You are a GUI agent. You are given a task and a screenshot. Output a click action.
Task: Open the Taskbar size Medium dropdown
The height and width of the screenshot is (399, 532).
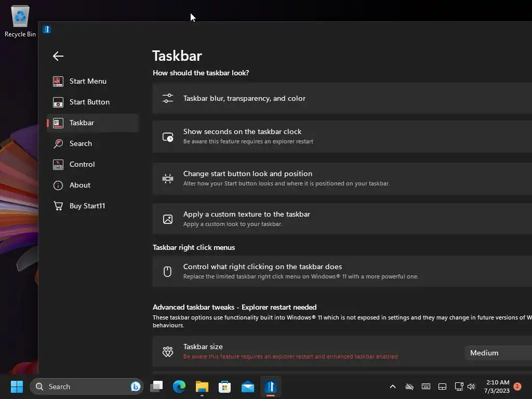(x=498, y=353)
